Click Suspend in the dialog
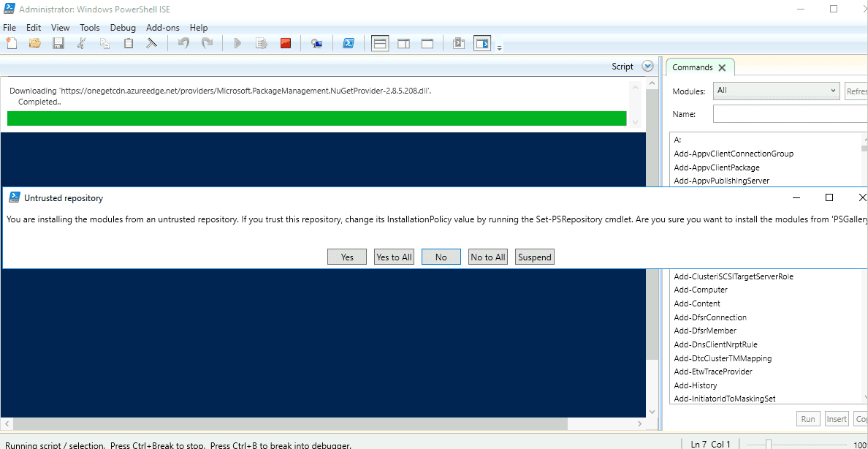Image resolution: width=868 pixels, height=449 pixels. 535,257
